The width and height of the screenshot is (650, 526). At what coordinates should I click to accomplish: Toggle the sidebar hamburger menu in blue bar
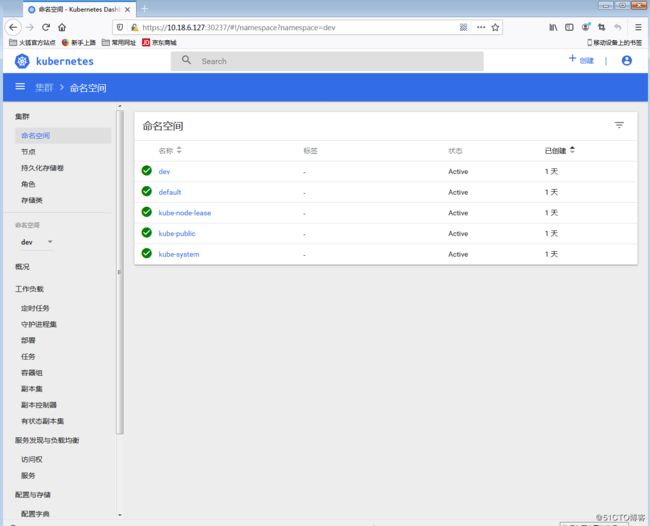tap(20, 86)
